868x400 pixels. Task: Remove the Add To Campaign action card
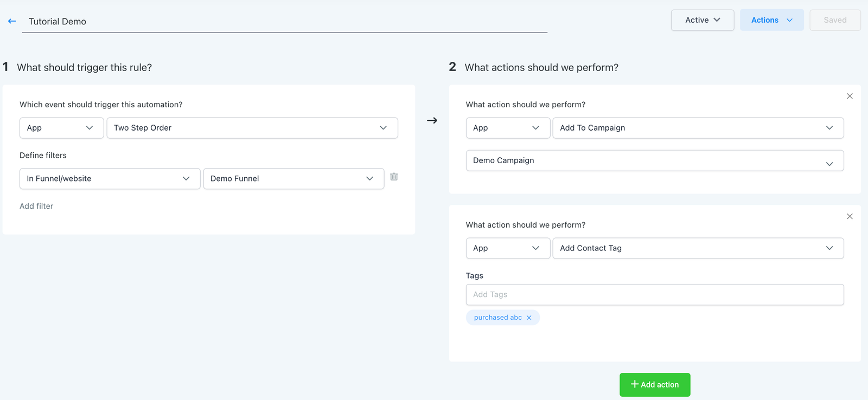850,96
